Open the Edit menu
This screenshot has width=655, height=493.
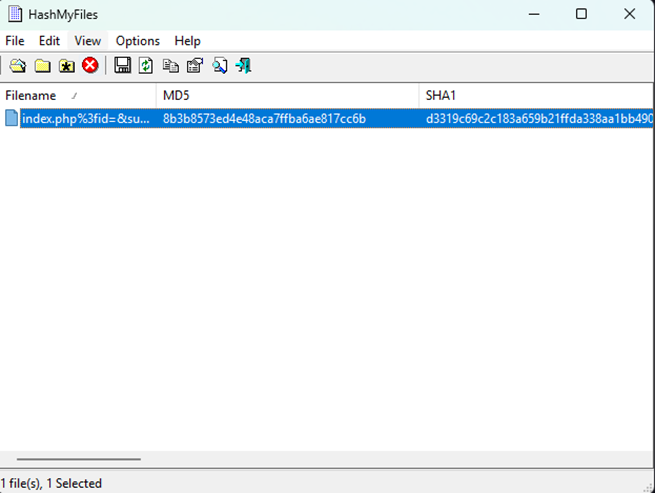(x=49, y=41)
